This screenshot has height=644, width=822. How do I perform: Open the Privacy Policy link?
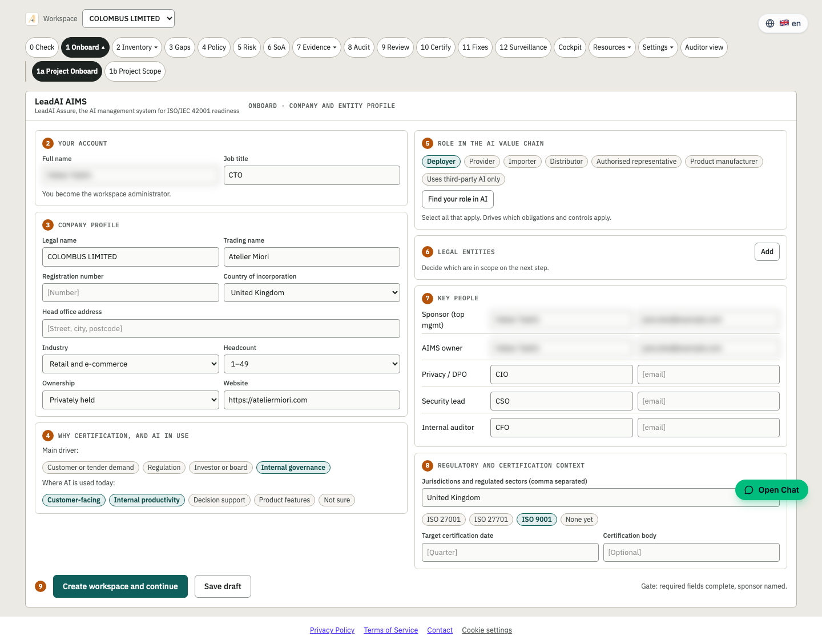point(332,630)
